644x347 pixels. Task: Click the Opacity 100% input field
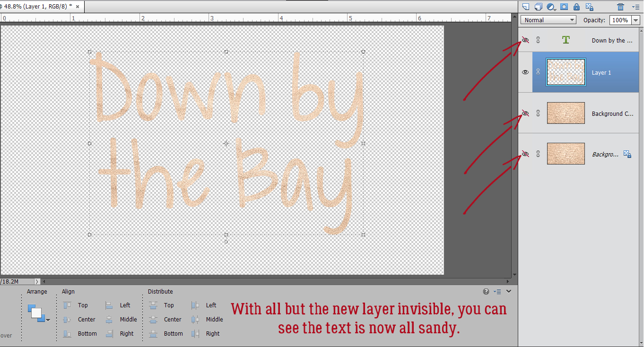coord(620,20)
